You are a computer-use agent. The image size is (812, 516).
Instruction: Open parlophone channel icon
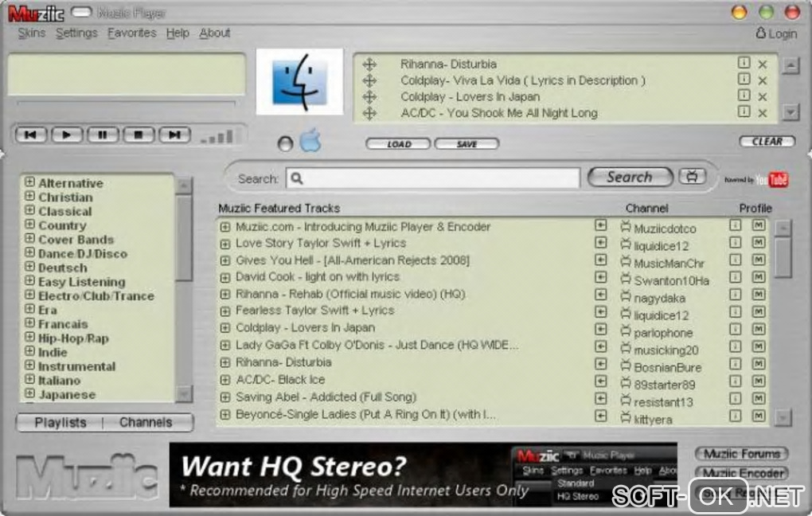(x=626, y=330)
